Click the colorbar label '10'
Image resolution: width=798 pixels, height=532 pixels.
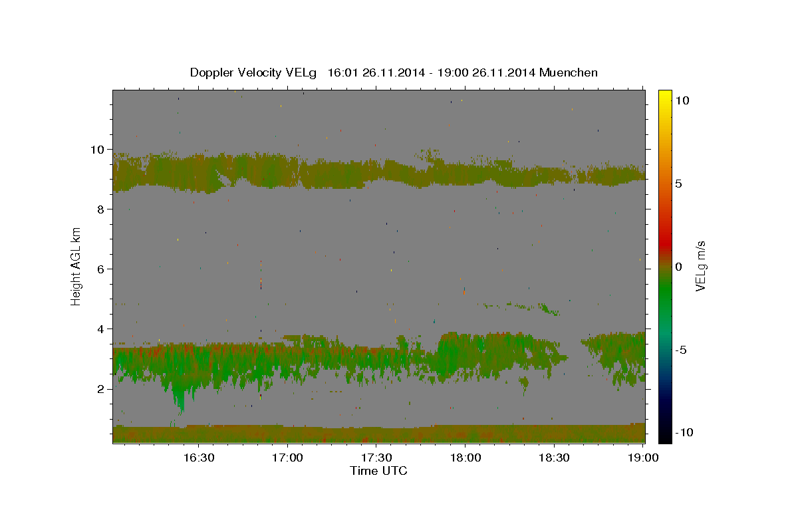682,100
